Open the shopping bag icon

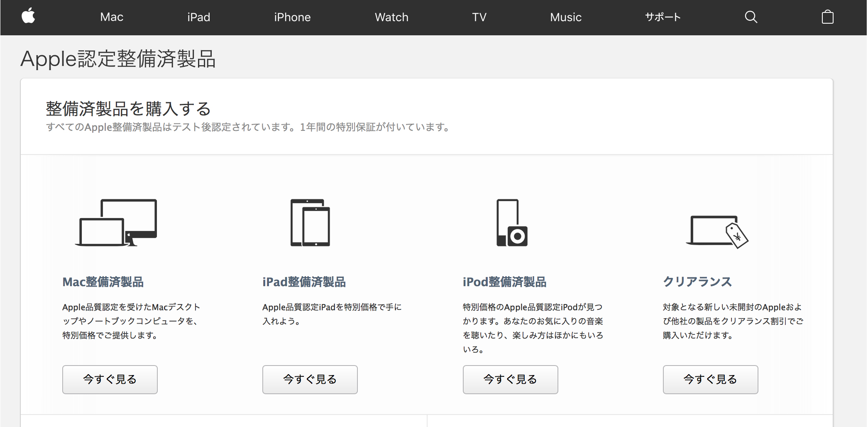tap(827, 17)
